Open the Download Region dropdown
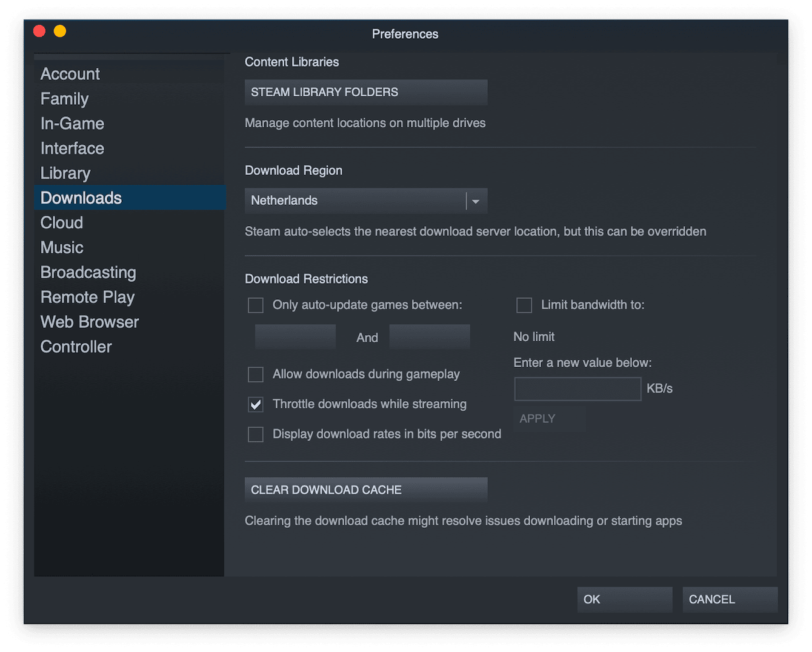This screenshot has width=812, height=652. [x=476, y=201]
